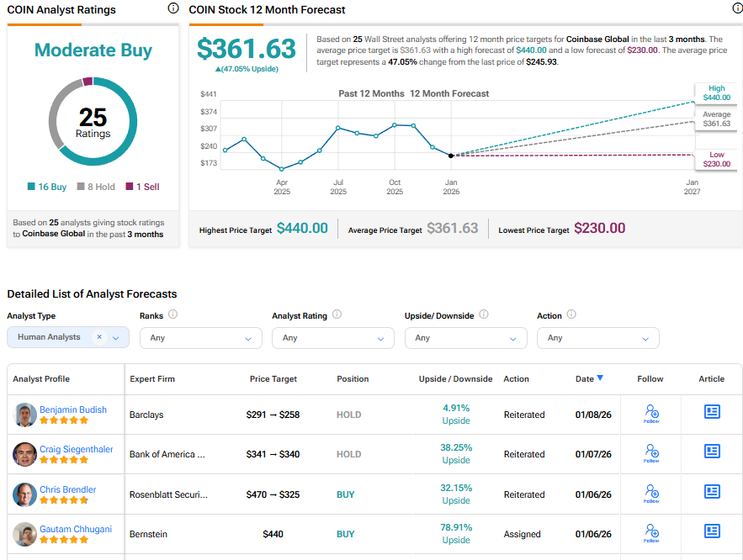Image resolution: width=743 pixels, height=560 pixels.
Task: Open the Barclays article icon
Action: [x=712, y=412]
